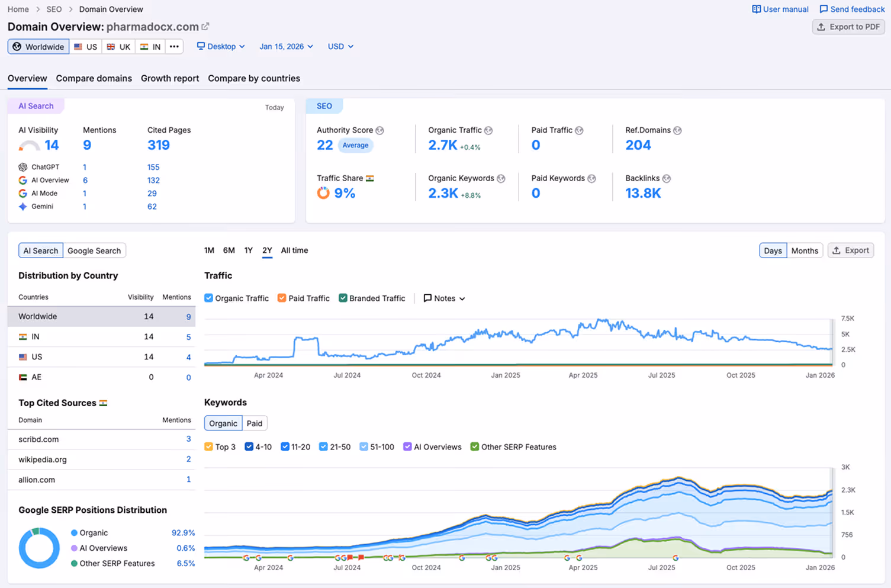
Task: Click the ChatGPT logo icon
Action: pyautogui.click(x=23, y=167)
